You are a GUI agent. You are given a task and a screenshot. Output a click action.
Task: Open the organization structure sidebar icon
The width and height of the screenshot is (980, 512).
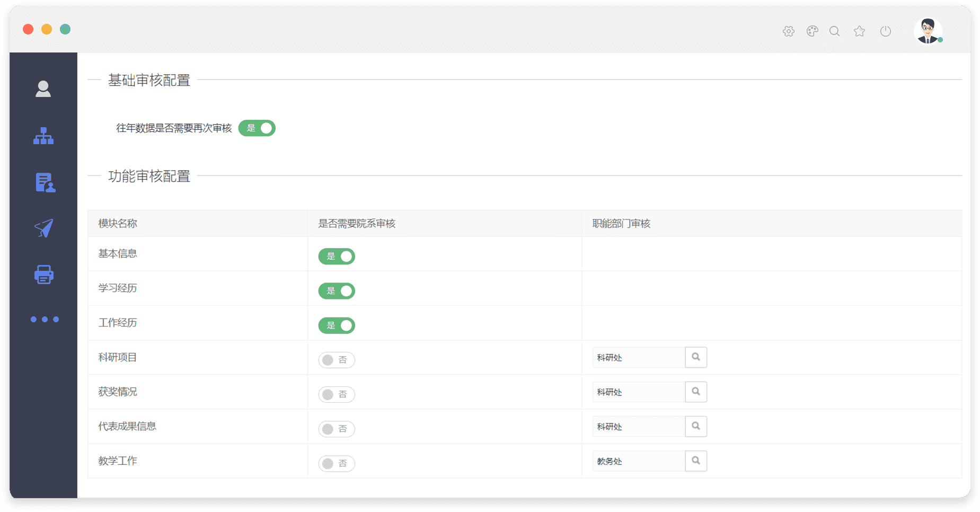point(43,136)
